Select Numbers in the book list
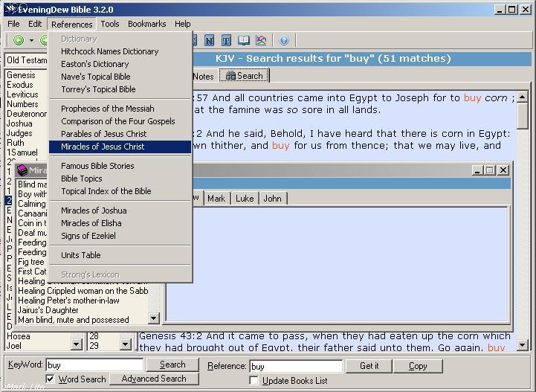 [x=22, y=103]
